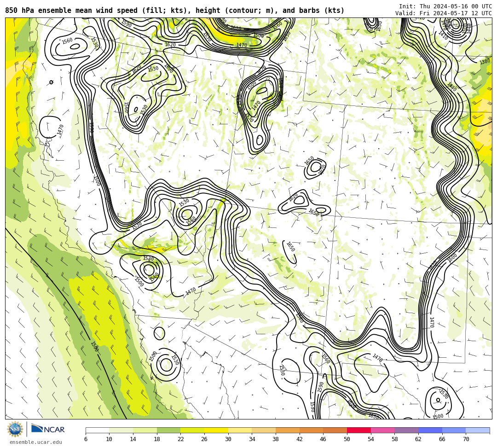The height and width of the screenshot is (448, 497).
Task: Click the colorbar tick label 26
Action: (204, 439)
